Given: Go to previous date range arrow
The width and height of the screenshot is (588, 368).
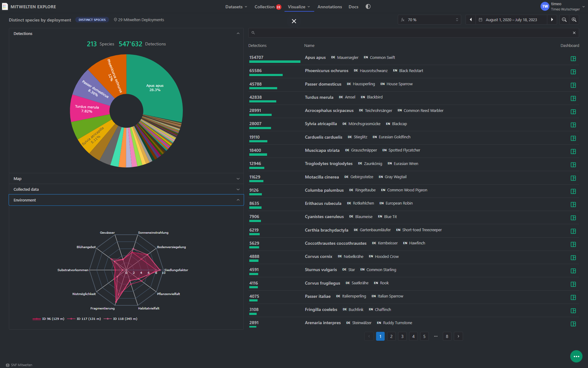Looking at the screenshot, I should click(470, 20).
